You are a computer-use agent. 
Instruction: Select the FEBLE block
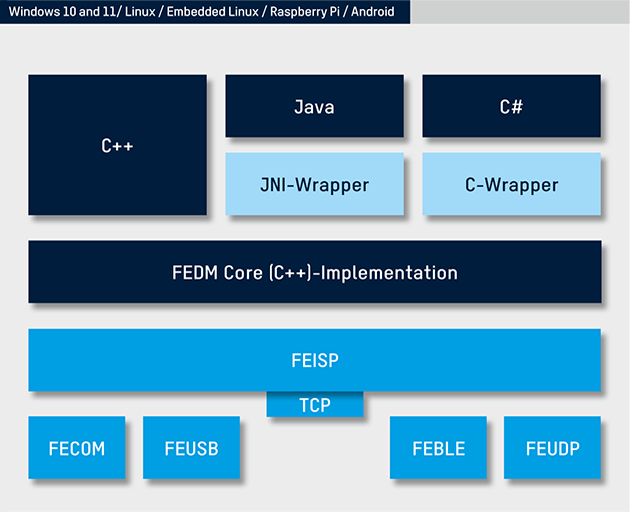[x=438, y=448]
